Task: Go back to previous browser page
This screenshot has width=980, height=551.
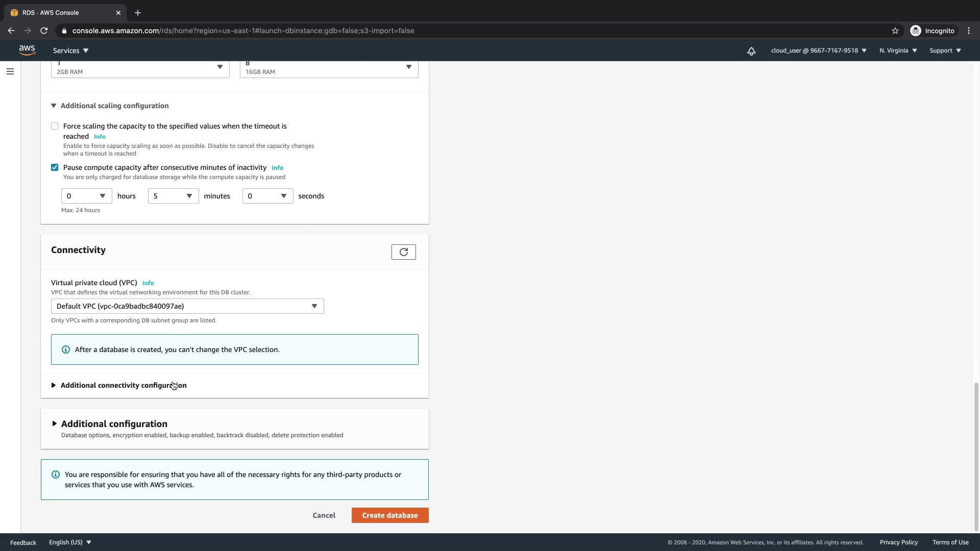Action: [x=11, y=31]
